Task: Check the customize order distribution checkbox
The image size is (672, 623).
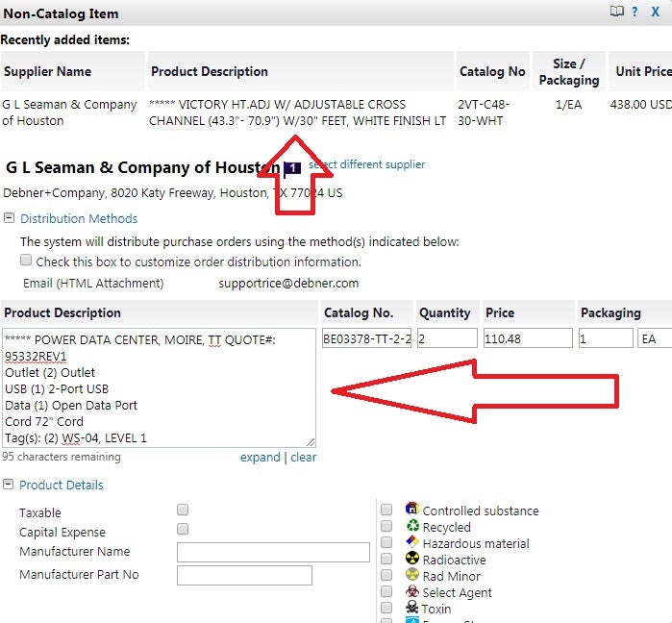Action: [x=26, y=260]
